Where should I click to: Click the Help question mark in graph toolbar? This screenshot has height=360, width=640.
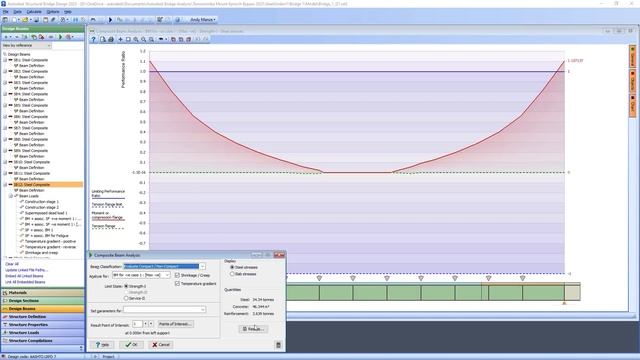(x=93, y=40)
